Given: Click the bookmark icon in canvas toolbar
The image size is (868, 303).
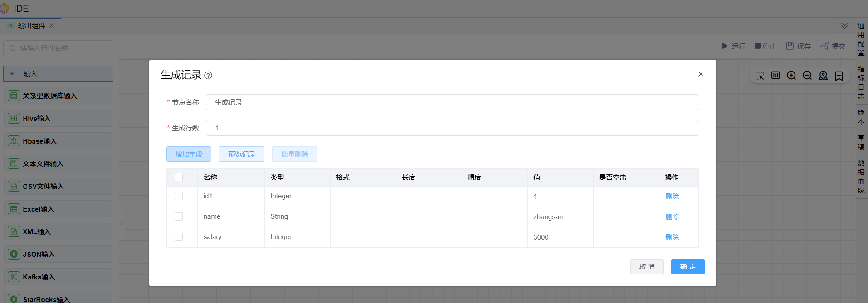Looking at the screenshot, I should (x=839, y=76).
